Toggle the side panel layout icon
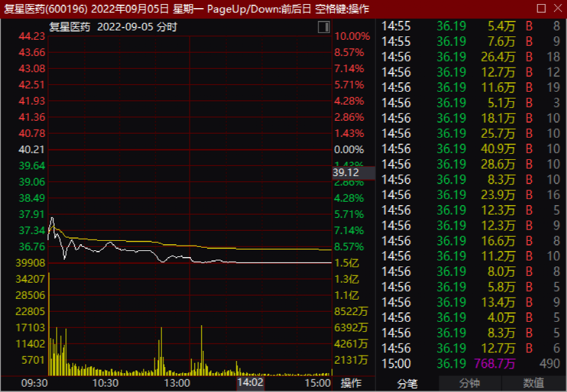 click(323, 27)
